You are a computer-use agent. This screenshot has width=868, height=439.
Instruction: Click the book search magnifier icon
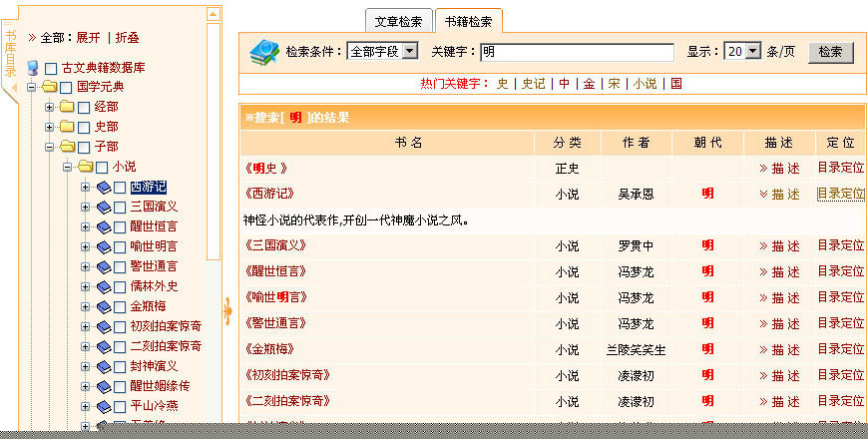264,53
